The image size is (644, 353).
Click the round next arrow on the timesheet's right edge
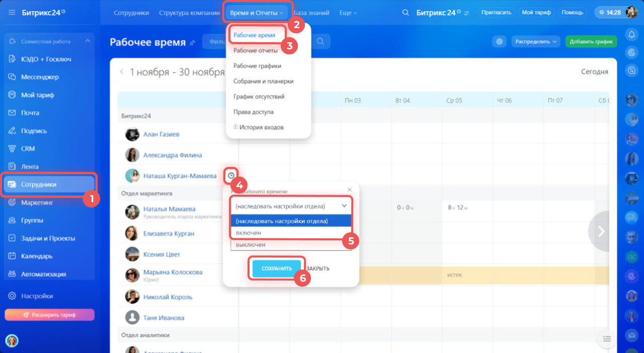(x=601, y=231)
